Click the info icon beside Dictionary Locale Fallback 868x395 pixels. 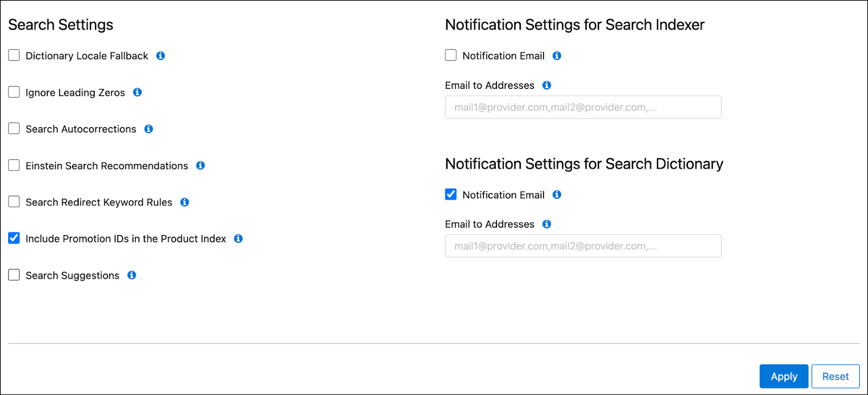tap(160, 55)
